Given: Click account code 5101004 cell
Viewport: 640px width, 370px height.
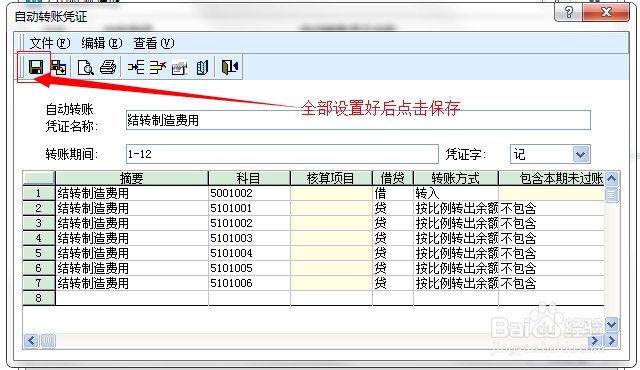Looking at the screenshot, I should point(249,253).
